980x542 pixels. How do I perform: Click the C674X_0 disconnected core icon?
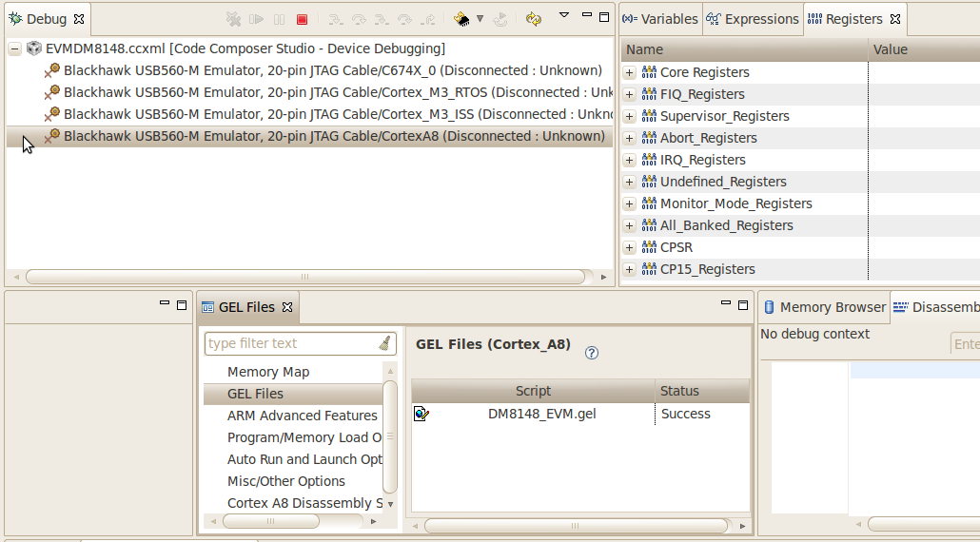(52, 70)
